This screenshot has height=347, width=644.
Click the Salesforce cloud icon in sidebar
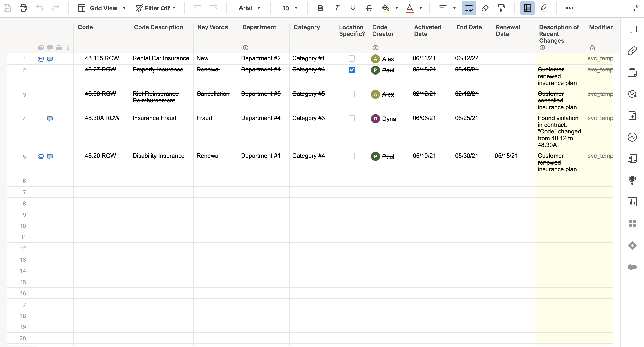click(x=632, y=267)
